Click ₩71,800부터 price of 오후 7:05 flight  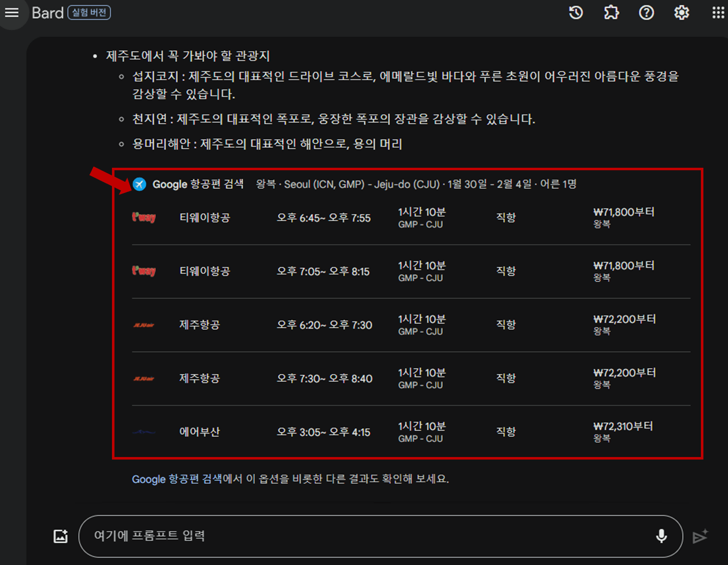[x=624, y=266]
